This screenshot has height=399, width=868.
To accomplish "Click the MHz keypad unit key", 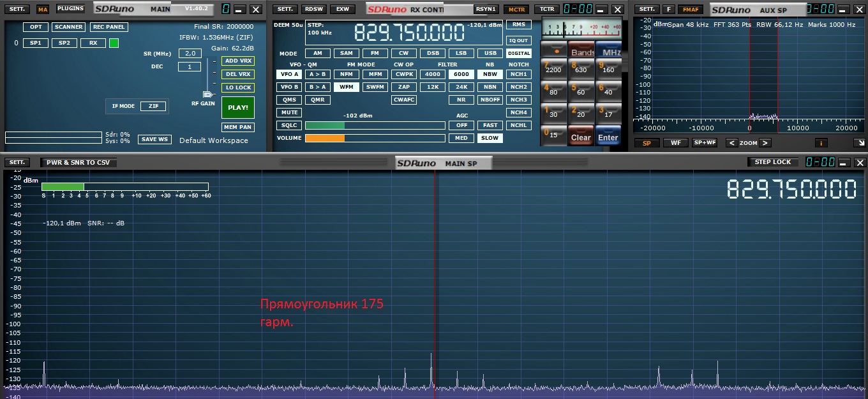I will 608,50.
